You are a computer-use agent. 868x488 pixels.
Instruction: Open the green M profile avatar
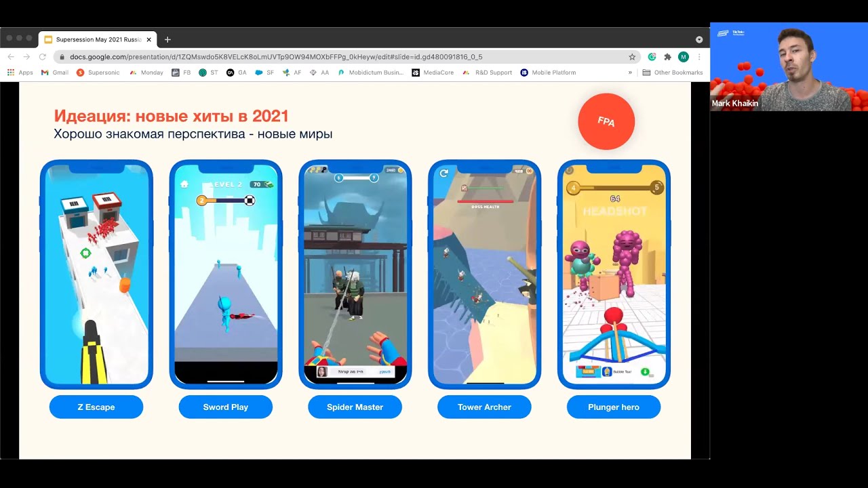[683, 57]
